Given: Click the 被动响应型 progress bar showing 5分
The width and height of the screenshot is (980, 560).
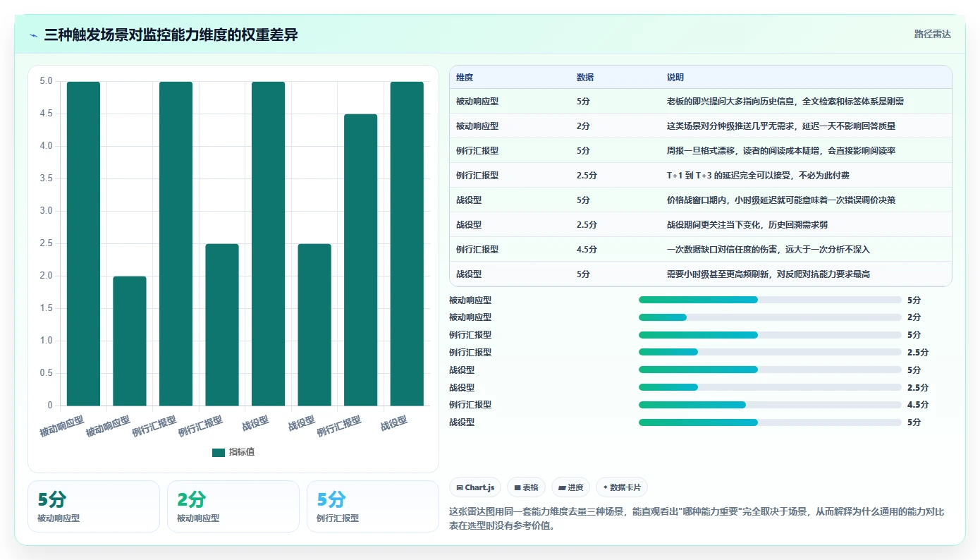Looking at the screenshot, I should [x=770, y=300].
